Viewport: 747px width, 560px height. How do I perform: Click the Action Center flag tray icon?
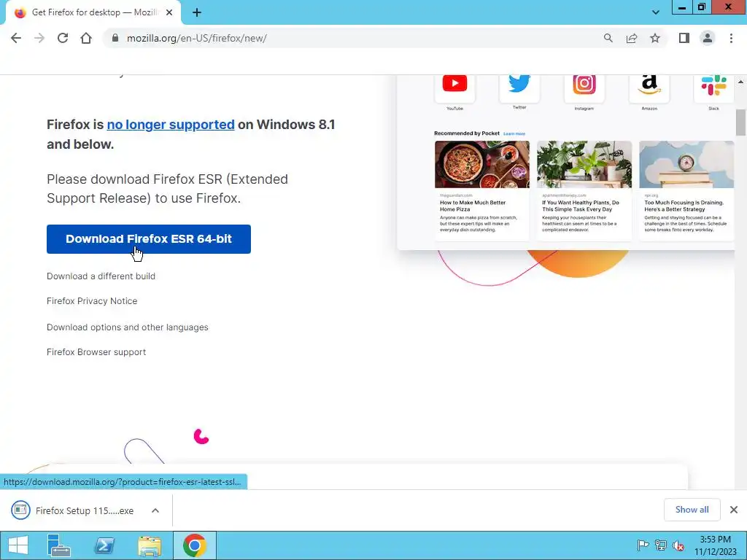pyautogui.click(x=643, y=545)
